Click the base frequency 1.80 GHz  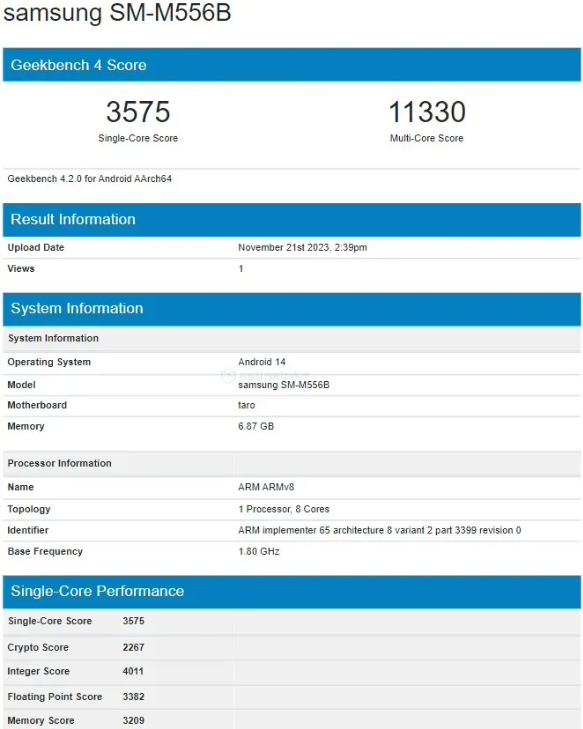[x=258, y=551]
